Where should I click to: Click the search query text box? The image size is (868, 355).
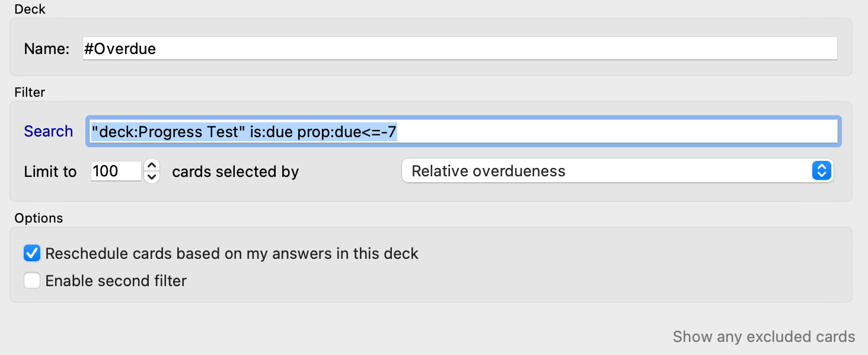pyautogui.click(x=462, y=131)
